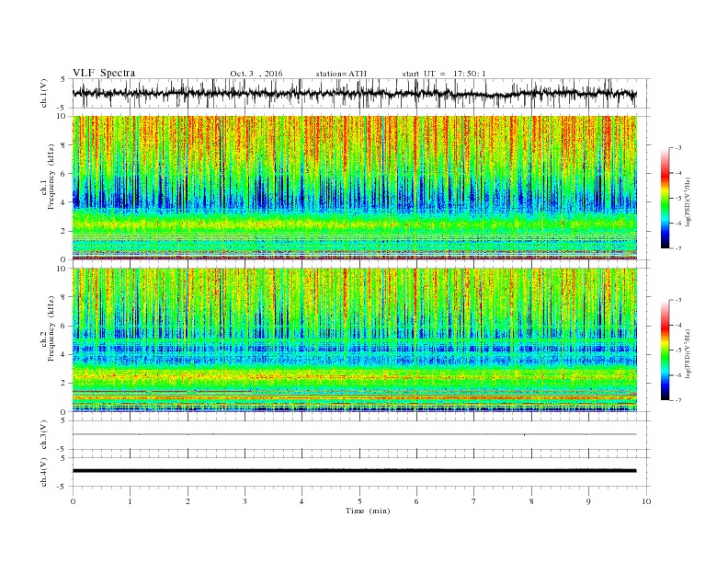This screenshot has width=728, height=563.
Task: Click inside the ch.1 frequency spectrogram panel
Action: pos(355,188)
